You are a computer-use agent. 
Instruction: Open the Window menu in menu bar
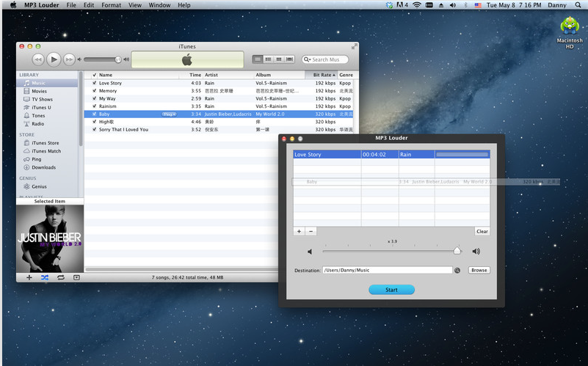[159, 5]
